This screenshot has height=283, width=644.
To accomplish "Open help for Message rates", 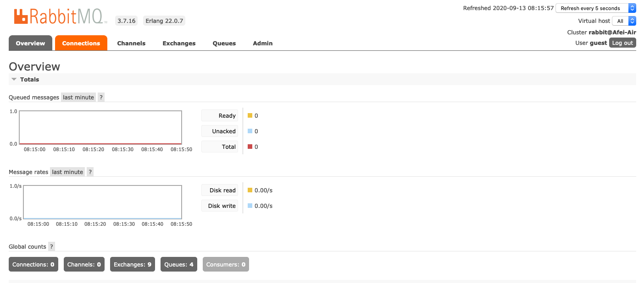I will click(x=90, y=172).
